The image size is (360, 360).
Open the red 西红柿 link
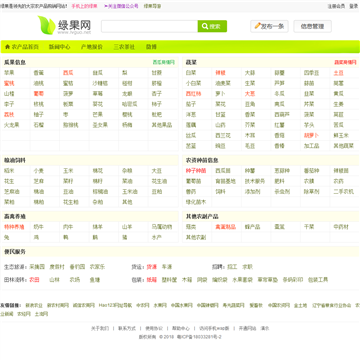pyautogui.click(x=194, y=94)
